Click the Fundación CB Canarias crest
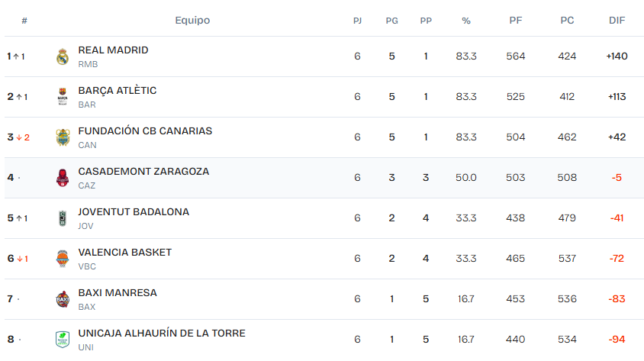The image size is (644, 361). pyautogui.click(x=63, y=137)
